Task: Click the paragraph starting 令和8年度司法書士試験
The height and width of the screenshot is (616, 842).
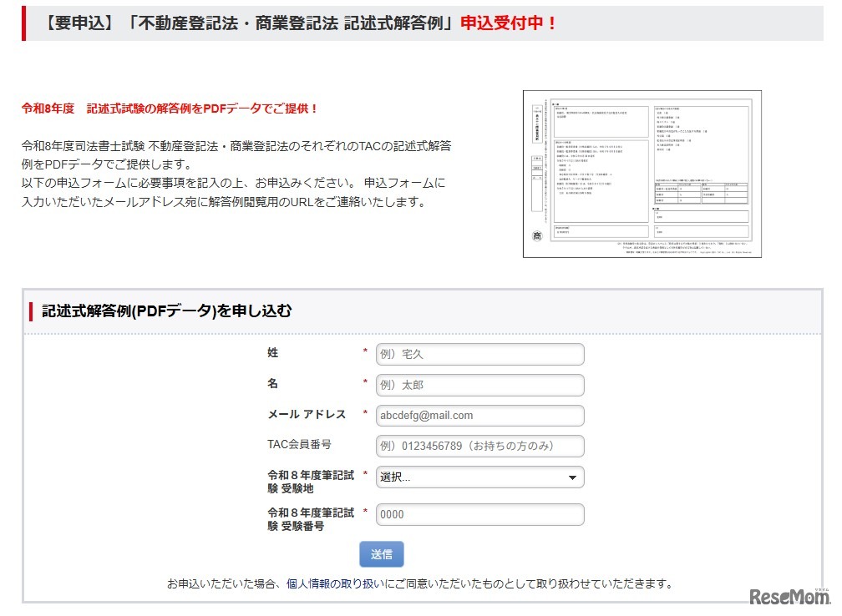Action: (x=236, y=174)
